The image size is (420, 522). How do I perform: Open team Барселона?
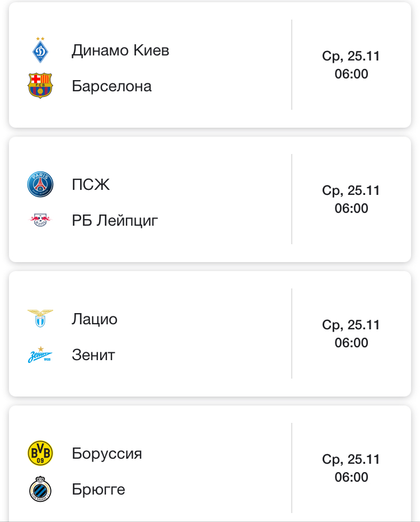pos(111,86)
